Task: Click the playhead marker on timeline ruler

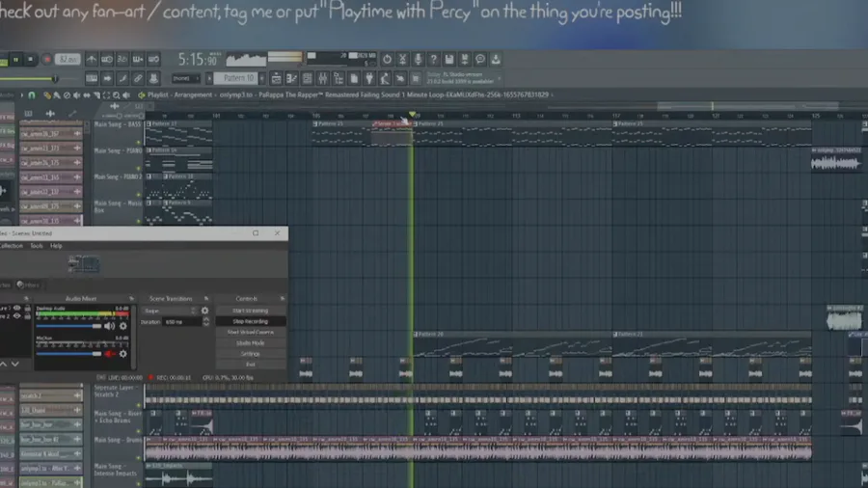Action: pyautogui.click(x=412, y=114)
